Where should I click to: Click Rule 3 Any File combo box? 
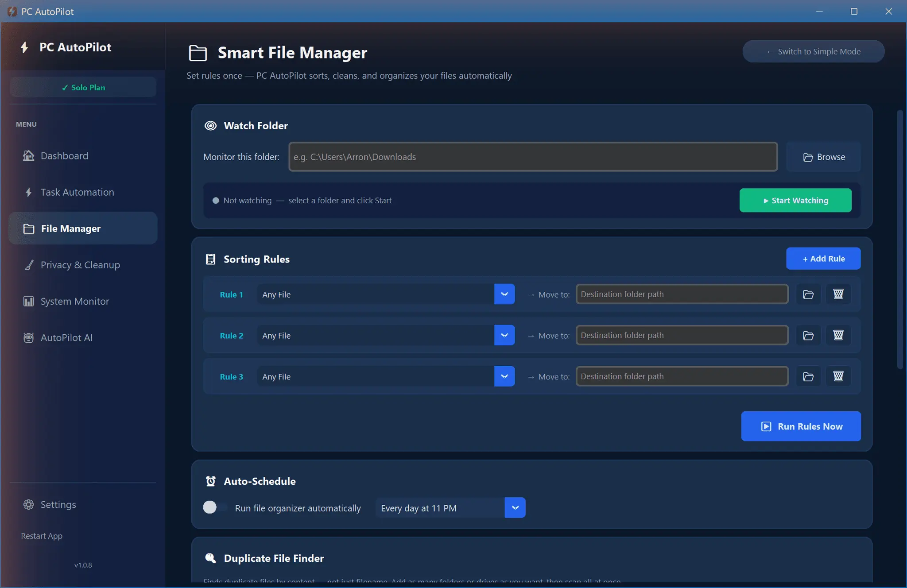386,376
